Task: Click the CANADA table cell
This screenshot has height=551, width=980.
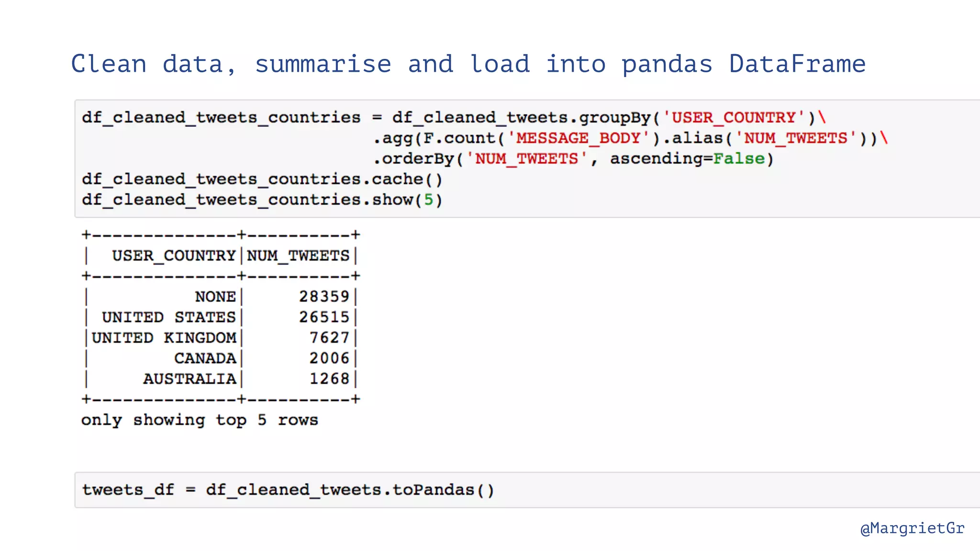Action: tap(205, 358)
